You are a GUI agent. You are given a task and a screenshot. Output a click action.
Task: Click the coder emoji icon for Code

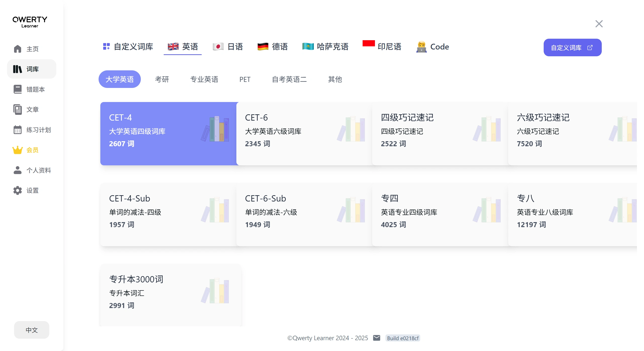pos(421,47)
